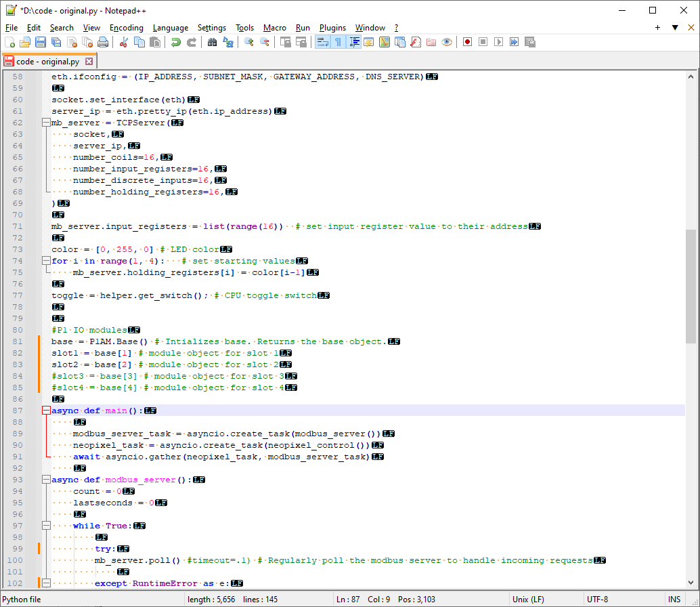Image resolution: width=700 pixels, height=607 pixels.
Task: Open the Macro menu
Action: (x=275, y=28)
